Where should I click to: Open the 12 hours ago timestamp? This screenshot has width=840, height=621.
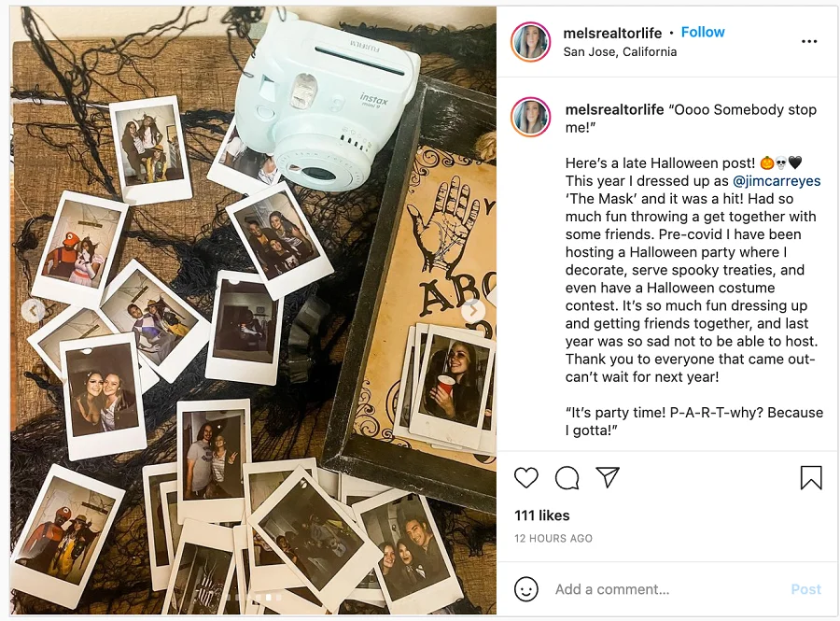(x=553, y=539)
